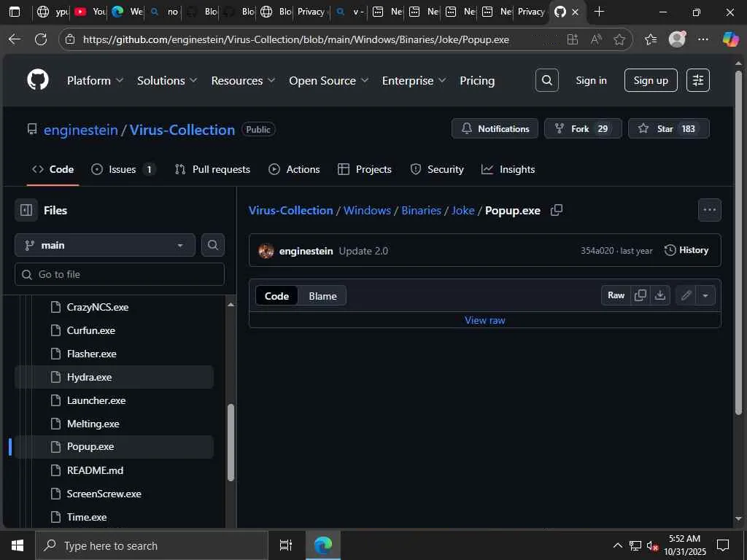Toggle Read aloud in the address bar
Image resolution: width=747 pixels, height=560 pixels.
point(596,39)
